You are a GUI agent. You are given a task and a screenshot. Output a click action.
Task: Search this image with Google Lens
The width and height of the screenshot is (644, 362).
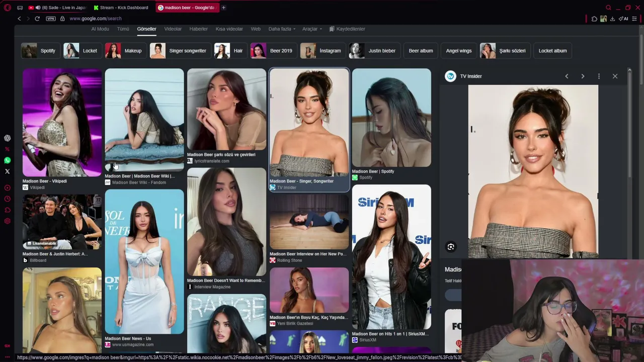click(451, 247)
